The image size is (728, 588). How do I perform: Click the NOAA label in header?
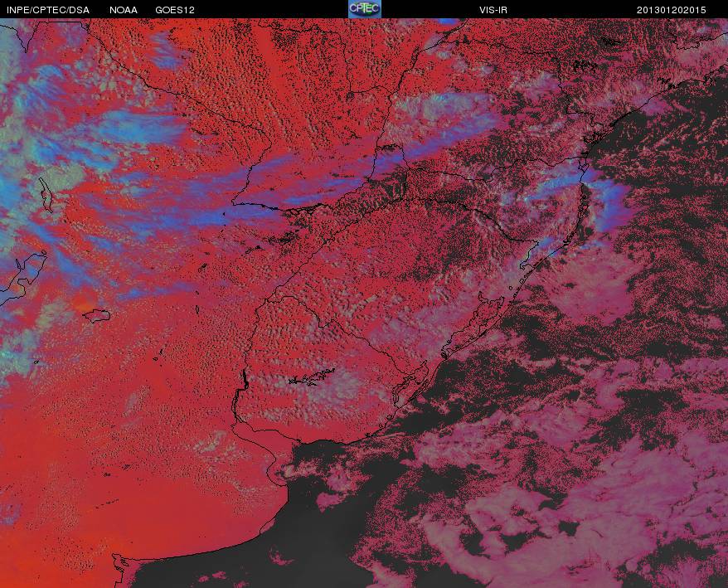123,10
